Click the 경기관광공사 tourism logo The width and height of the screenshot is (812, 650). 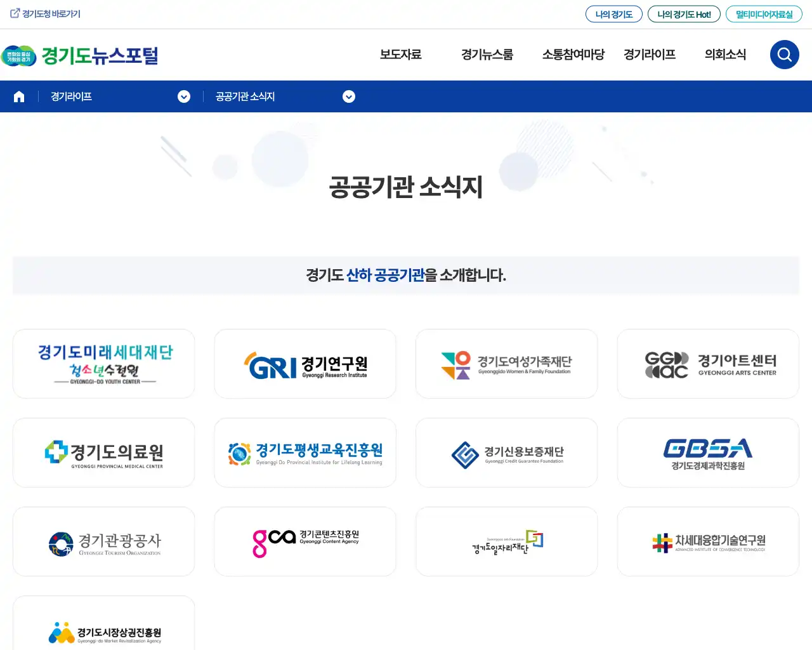tap(103, 541)
